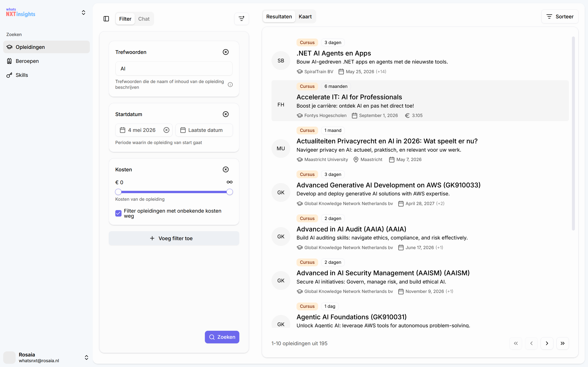Show info about Trefwoorden

click(x=230, y=84)
